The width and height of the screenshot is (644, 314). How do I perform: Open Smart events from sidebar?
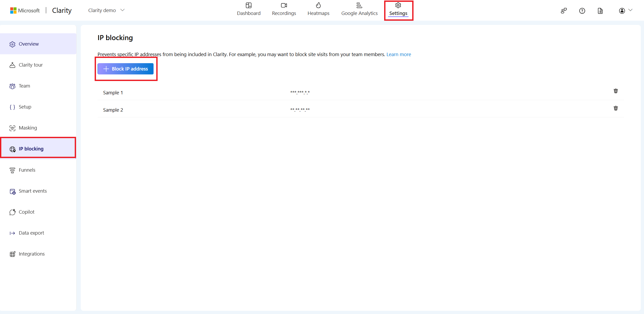pos(33,191)
